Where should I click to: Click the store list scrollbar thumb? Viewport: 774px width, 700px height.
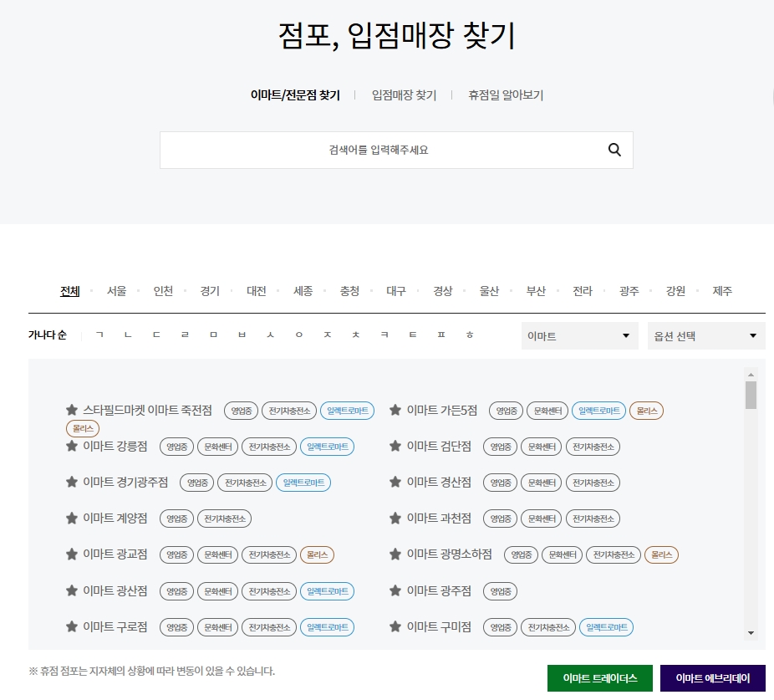[751, 396]
